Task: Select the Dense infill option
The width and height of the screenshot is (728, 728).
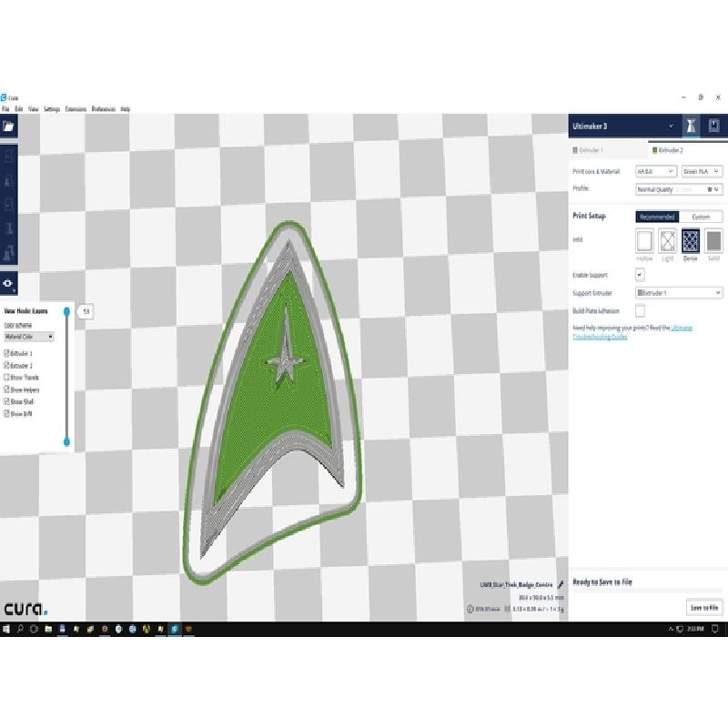Action: [x=691, y=241]
